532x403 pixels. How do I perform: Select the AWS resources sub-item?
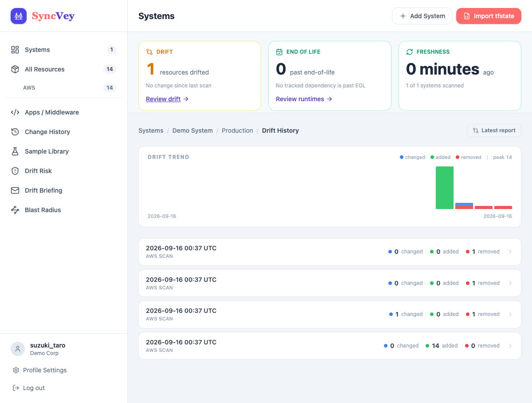64,88
